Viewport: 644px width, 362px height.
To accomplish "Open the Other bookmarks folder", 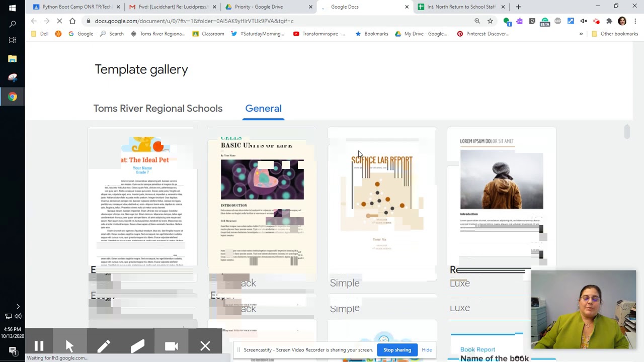I will (615, 34).
